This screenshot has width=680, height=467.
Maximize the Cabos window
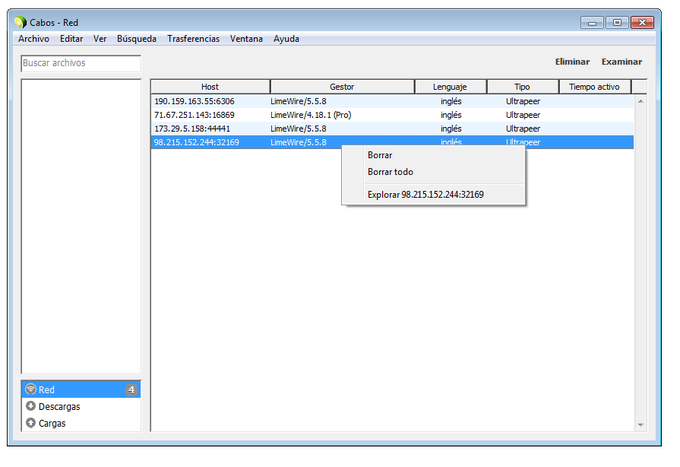point(617,23)
